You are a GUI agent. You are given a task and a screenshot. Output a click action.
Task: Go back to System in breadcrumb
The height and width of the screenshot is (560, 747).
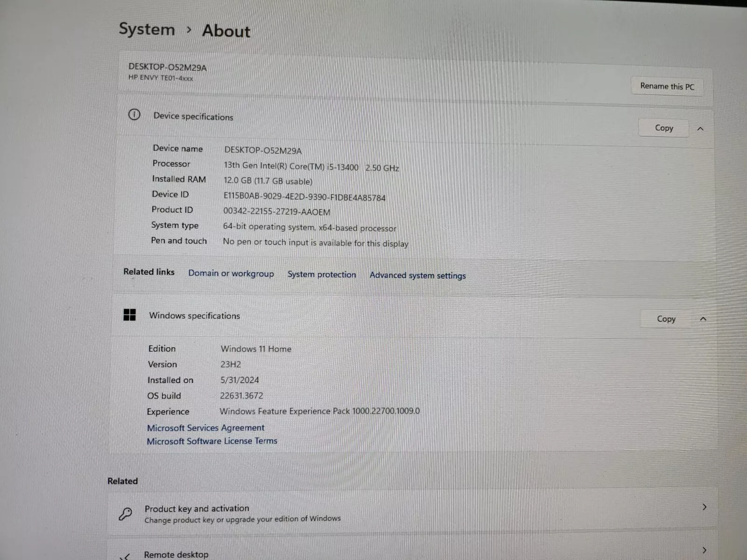click(x=147, y=29)
